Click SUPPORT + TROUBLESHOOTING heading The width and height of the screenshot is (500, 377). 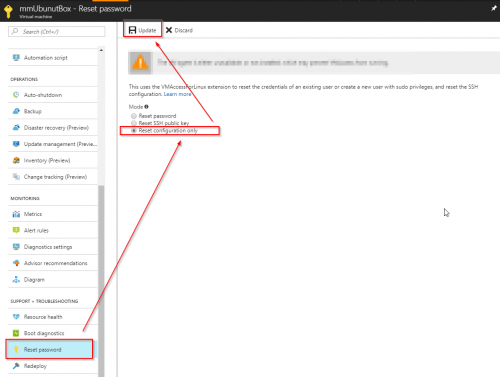[44, 301]
